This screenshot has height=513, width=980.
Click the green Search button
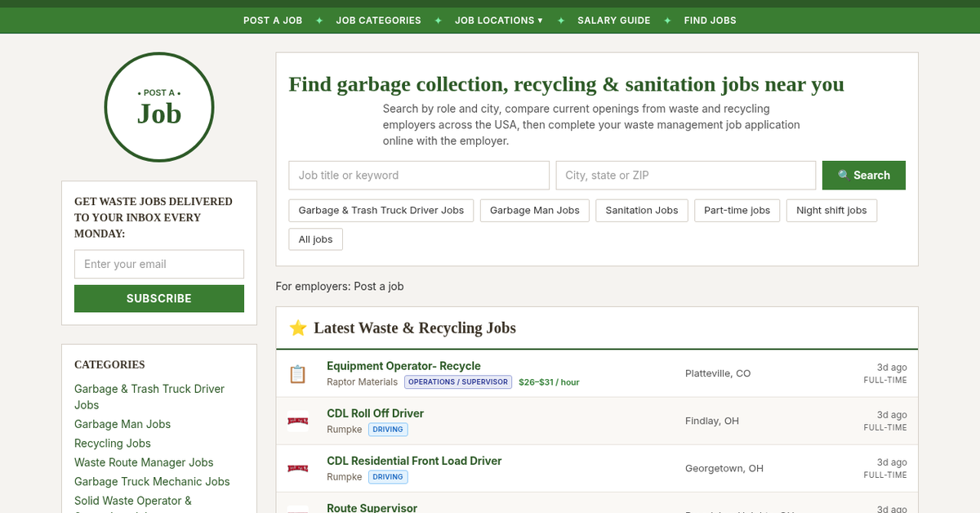(x=864, y=176)
